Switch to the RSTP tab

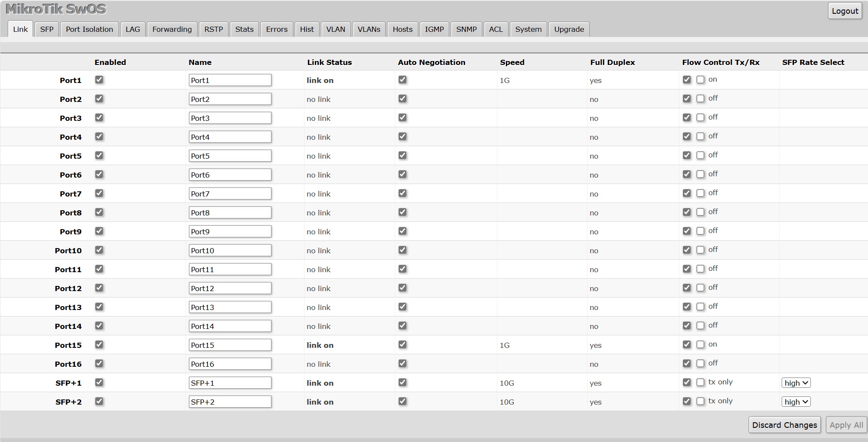point(213,29)
